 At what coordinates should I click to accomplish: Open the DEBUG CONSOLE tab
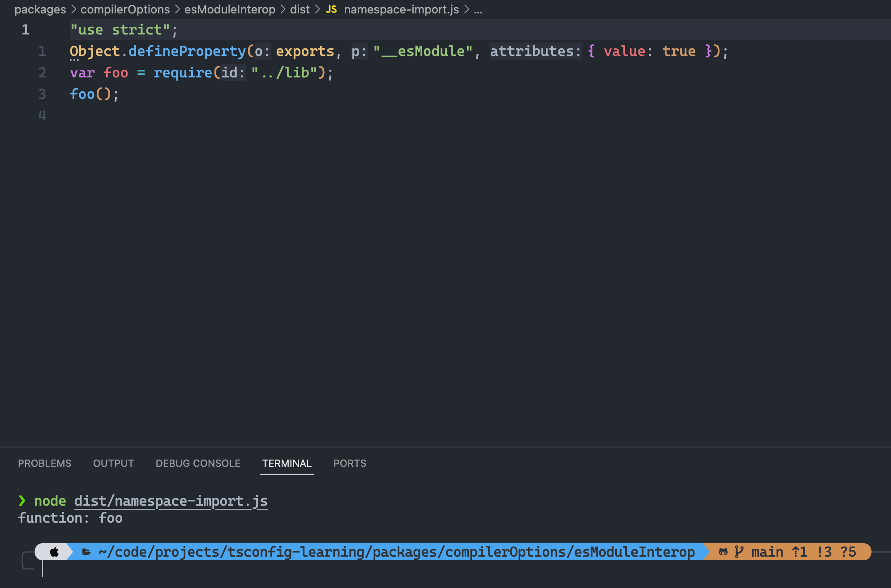coord(198,463)
